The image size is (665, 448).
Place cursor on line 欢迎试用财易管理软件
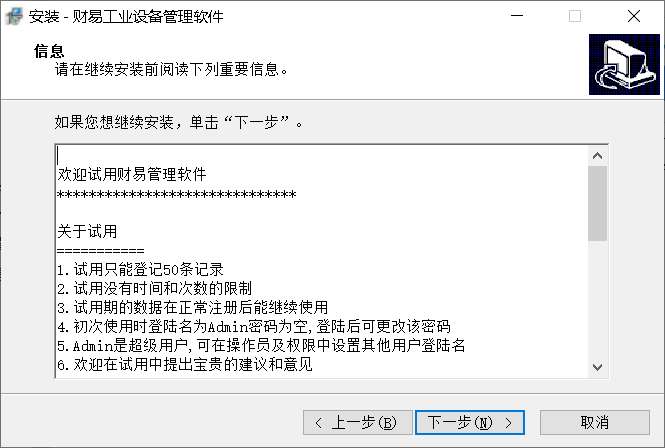(132, 174)
